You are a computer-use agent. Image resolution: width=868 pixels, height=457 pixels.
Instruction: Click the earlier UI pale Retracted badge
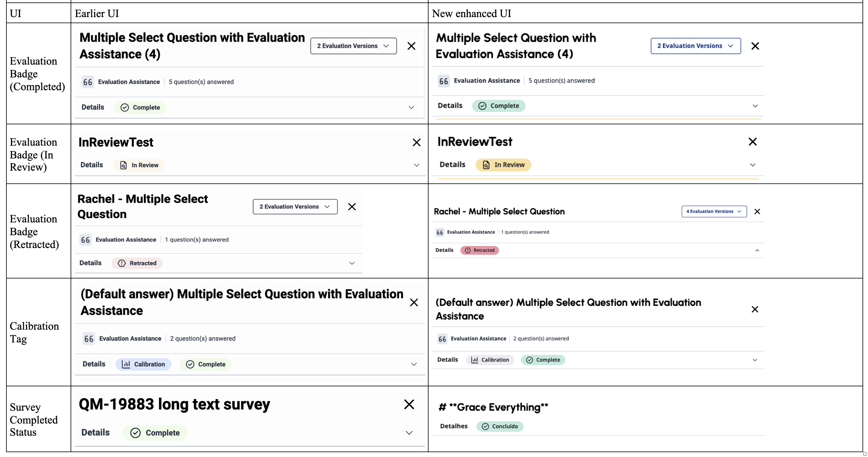pos(137,263)
